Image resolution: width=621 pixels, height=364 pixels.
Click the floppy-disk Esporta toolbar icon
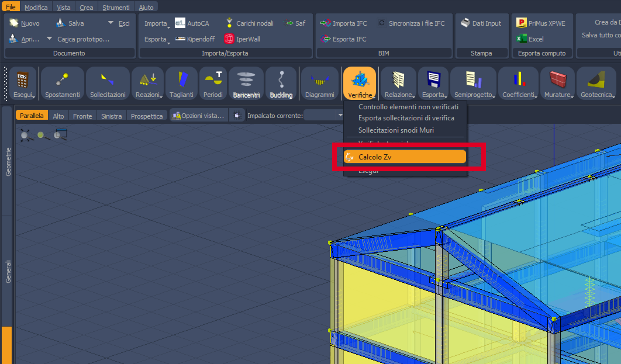click(433, 84)
